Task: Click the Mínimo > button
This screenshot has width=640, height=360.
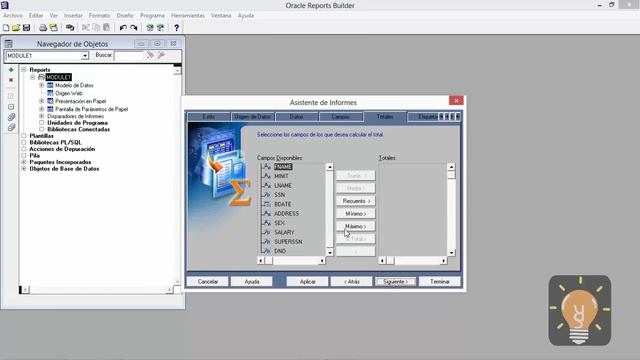Action: click(356, 214)
